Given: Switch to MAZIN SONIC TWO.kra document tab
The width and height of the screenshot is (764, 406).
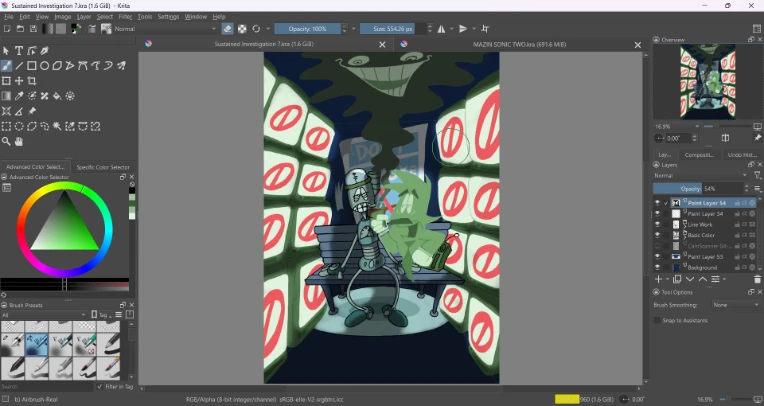Looking at the screenshot, I should (x=519, y=44).
